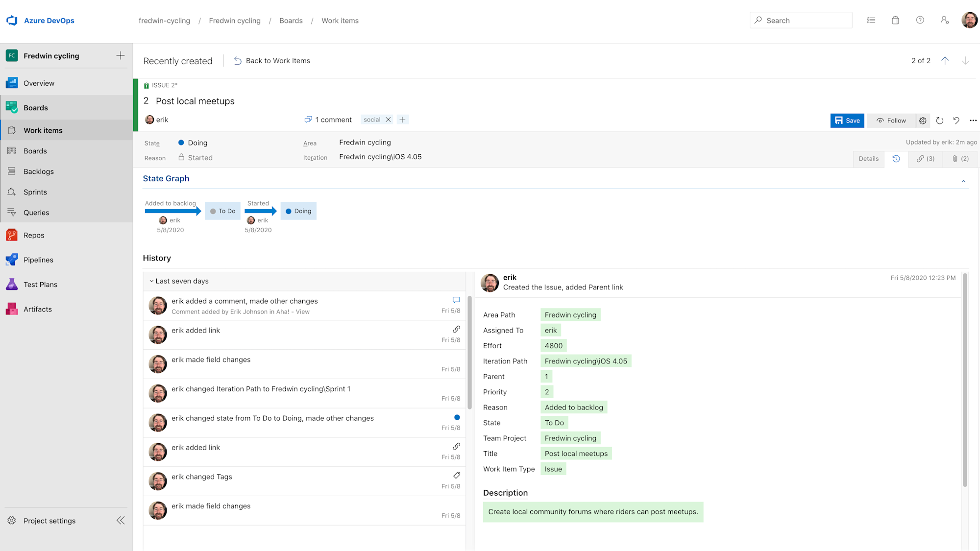980x551 pixels.
Task: Open Pipelines from the sidebar
Action: pos(38,260)
